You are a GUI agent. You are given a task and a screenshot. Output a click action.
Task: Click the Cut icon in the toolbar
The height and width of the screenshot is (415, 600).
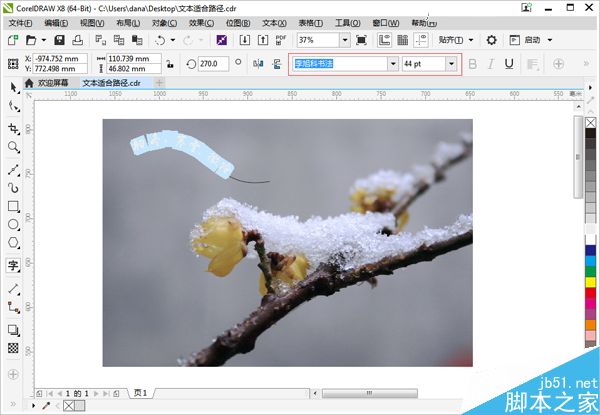(101, 40)
